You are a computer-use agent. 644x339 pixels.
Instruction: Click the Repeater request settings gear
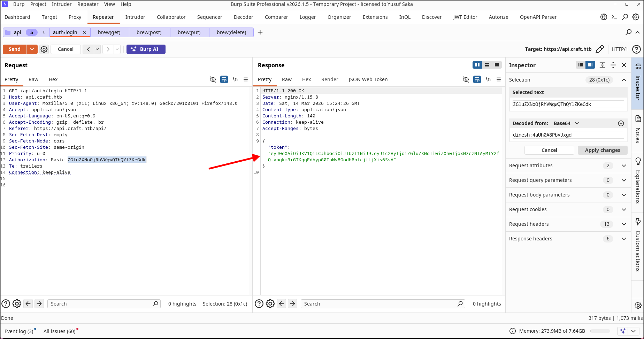point(44,49)
